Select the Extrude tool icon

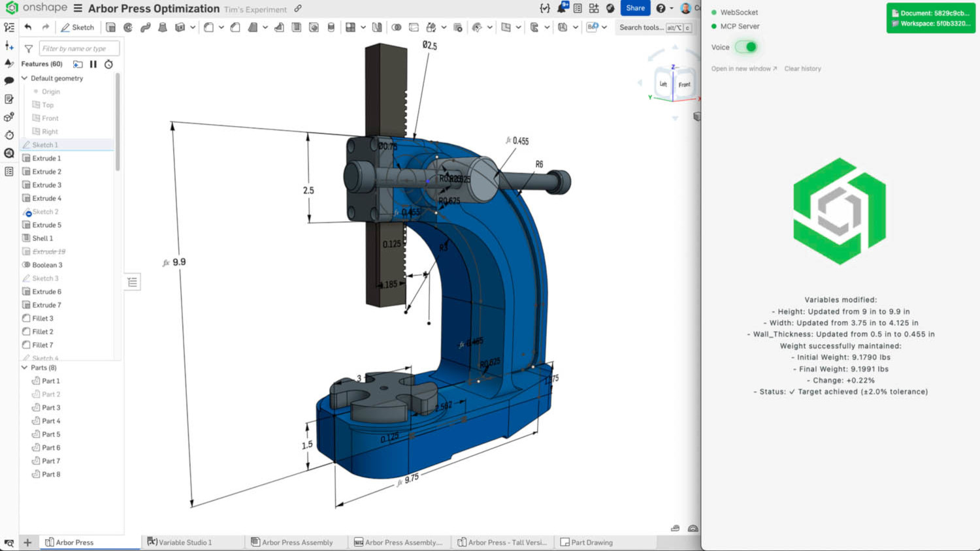[x=110, y=27]
